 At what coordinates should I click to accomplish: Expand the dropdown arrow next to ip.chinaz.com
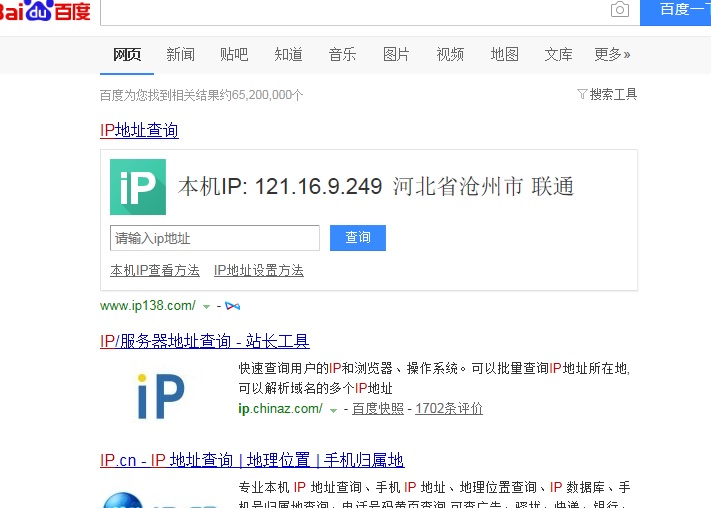point(333,409)
